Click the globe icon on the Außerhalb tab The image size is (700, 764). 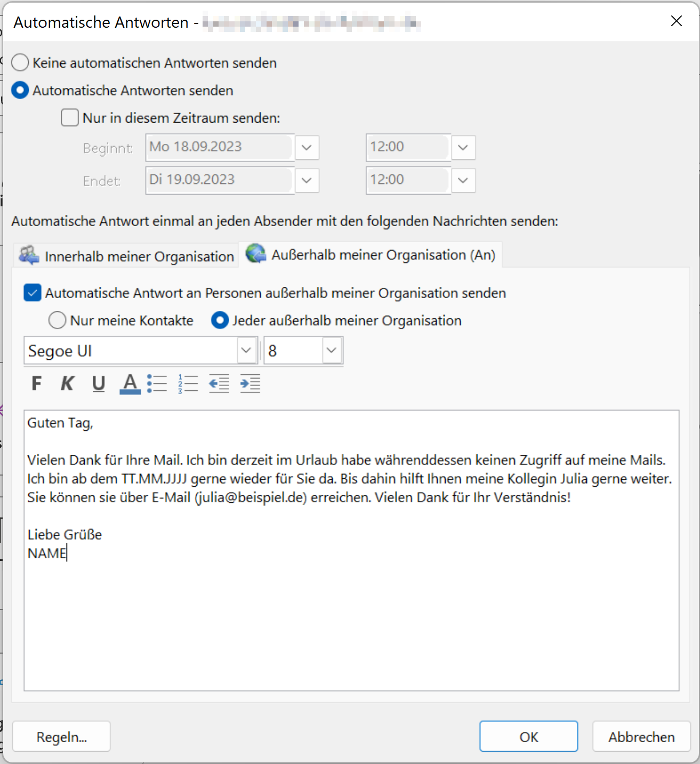click(x=256, y=254)
